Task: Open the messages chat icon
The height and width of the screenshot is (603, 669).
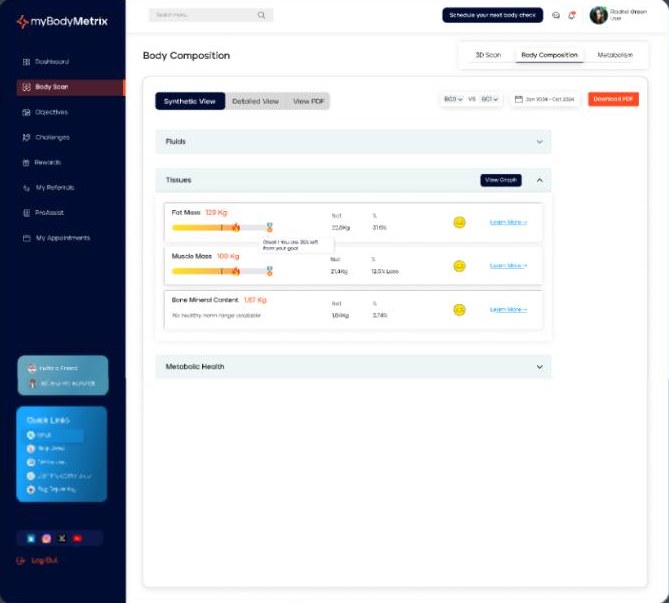Action: click(556, 15)
